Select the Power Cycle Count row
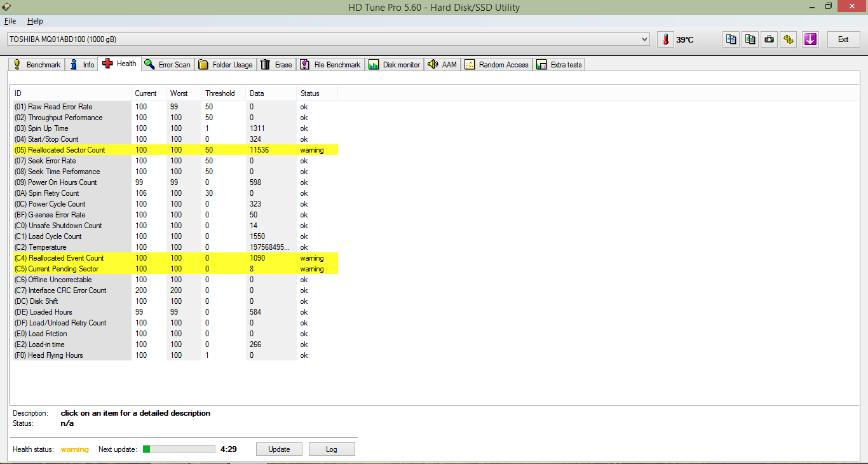Viewport: 868px width, 464px height. (x=175, y=204)
